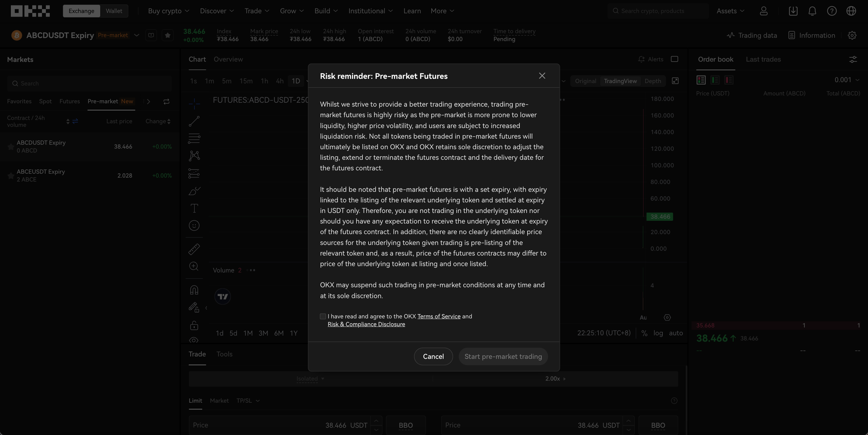Viewport: 868px width, 435px height.
Task: Open the guide book icon beside ABCDUSDT
Action: point(151,35)
